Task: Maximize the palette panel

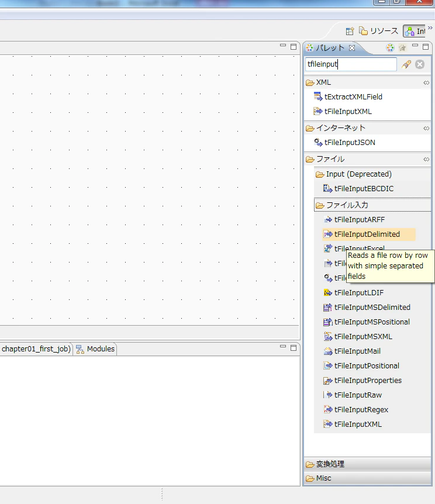Action: (x=426, y=47)
